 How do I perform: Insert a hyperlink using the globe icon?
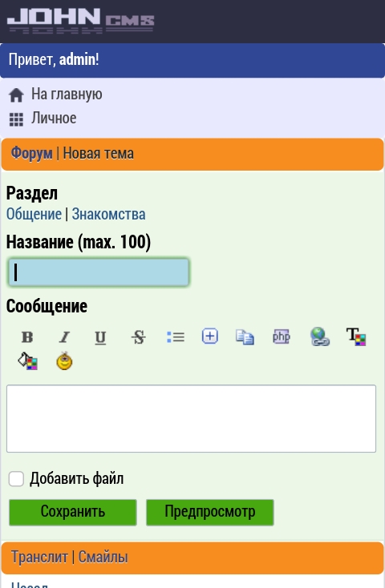320,336
